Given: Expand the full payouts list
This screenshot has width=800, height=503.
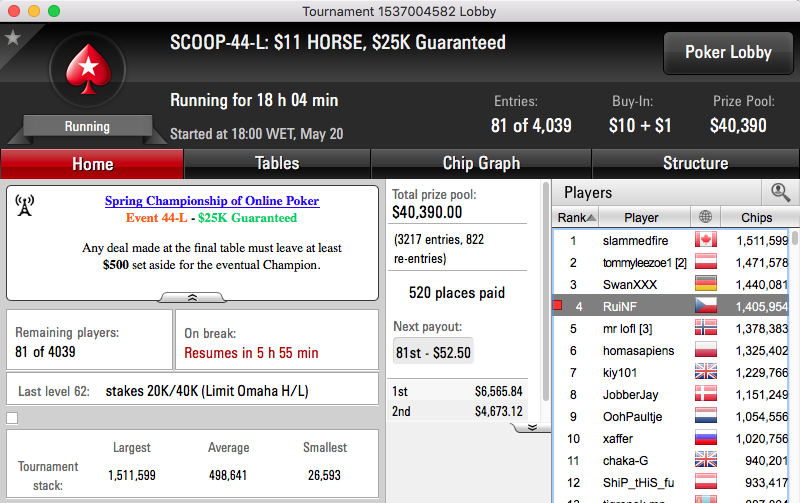Looking at the screenshot, I should 532,427.
